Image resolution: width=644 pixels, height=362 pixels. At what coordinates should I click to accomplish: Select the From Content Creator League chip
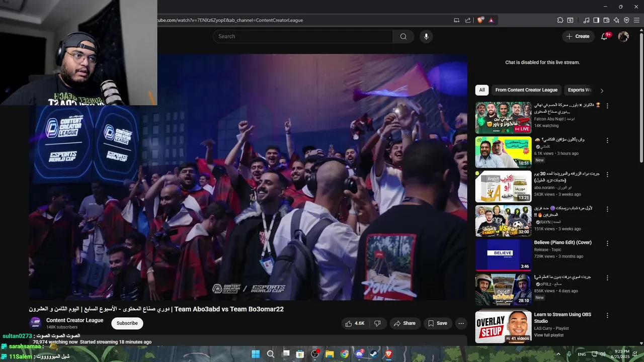click(526, 90)
